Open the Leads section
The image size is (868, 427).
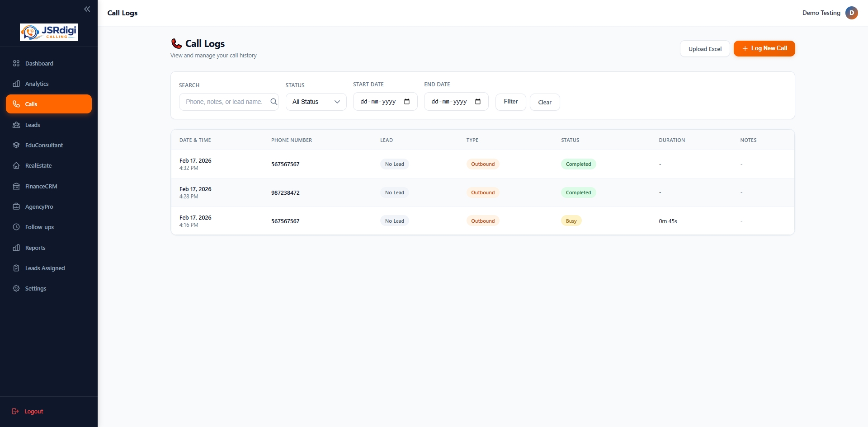[x=49, y=125]
